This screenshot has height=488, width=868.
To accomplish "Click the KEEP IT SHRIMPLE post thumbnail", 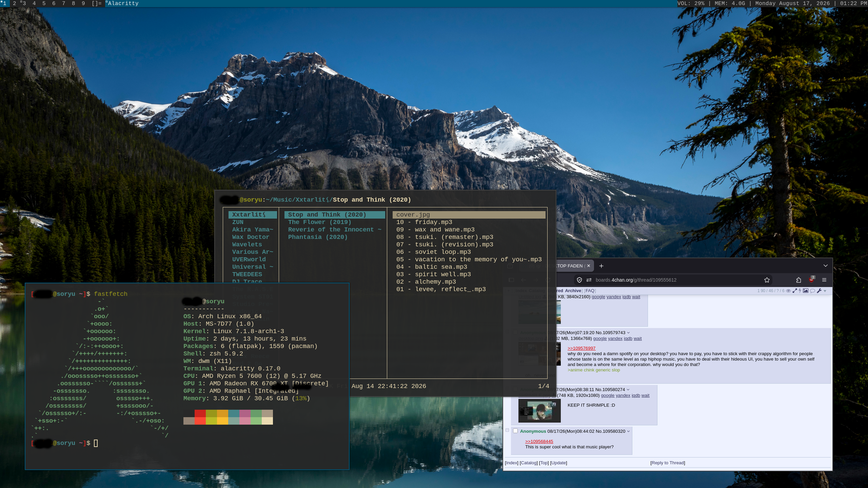I will click(x=539, y=410).
